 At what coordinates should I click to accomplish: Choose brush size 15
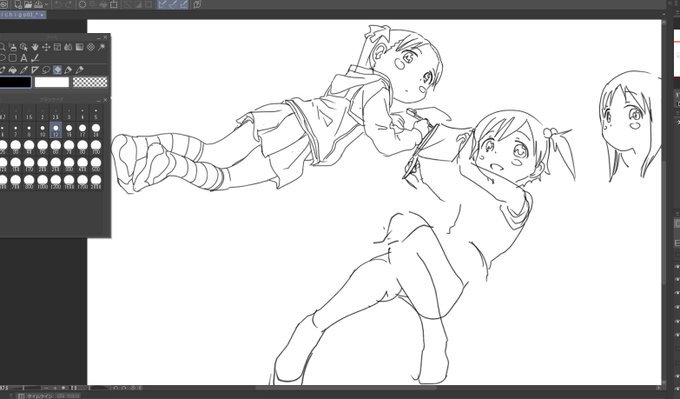coord(69,130)
